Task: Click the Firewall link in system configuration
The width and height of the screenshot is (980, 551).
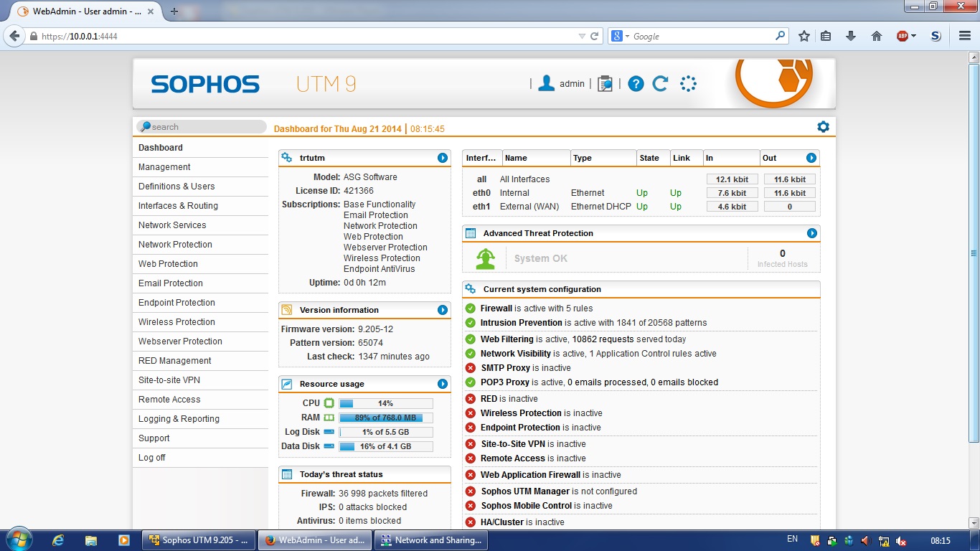Action: [x=496, y=309]
